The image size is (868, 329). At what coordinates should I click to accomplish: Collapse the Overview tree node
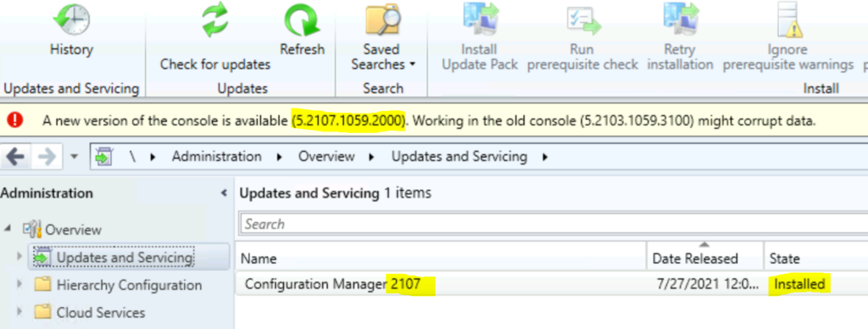(x=6, y=229)
